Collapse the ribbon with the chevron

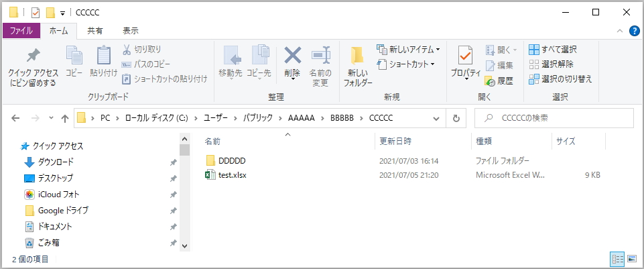pyautogui.click(x=619, y=32)
